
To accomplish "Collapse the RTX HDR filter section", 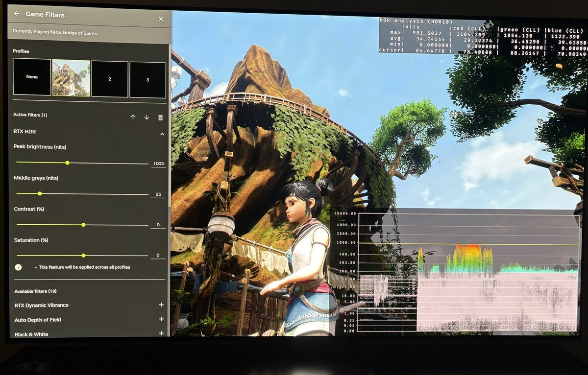I will pyautogui.click(x=162, y=134).
